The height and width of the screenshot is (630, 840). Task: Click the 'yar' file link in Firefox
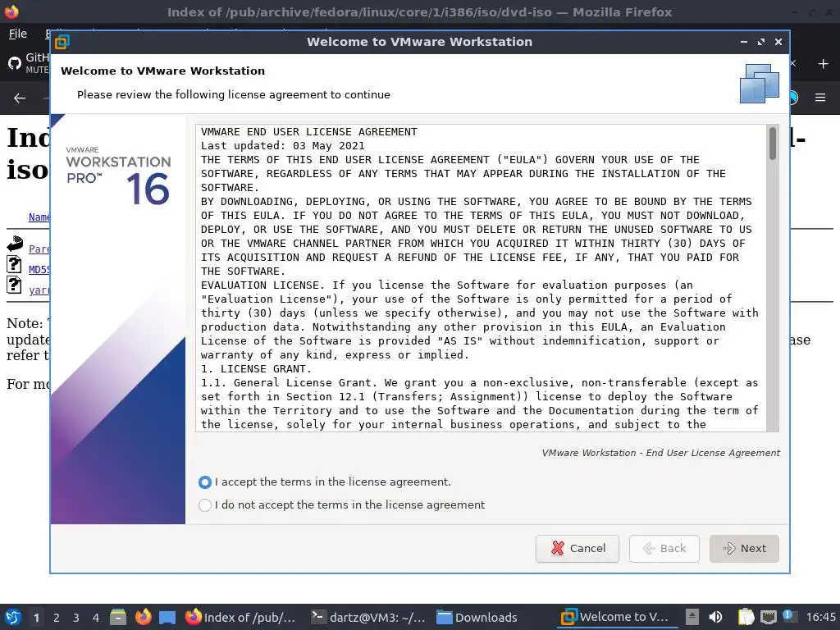click(39, 290)
